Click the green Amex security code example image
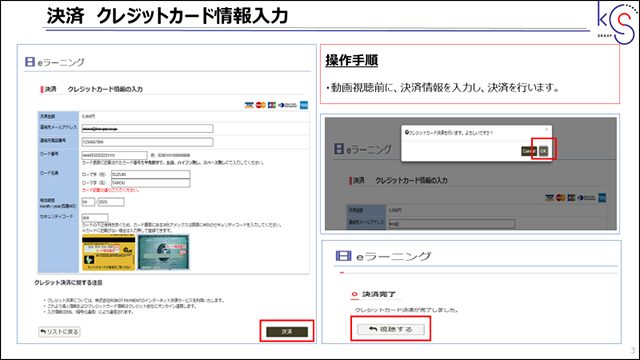This screenshot has width=640, height=360. (164, 252)
